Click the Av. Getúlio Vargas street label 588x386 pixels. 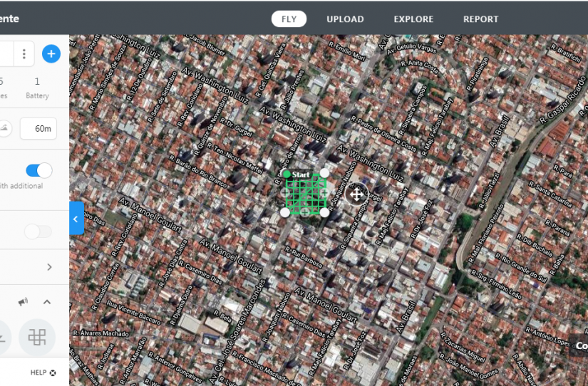click(x=411, y=49)
